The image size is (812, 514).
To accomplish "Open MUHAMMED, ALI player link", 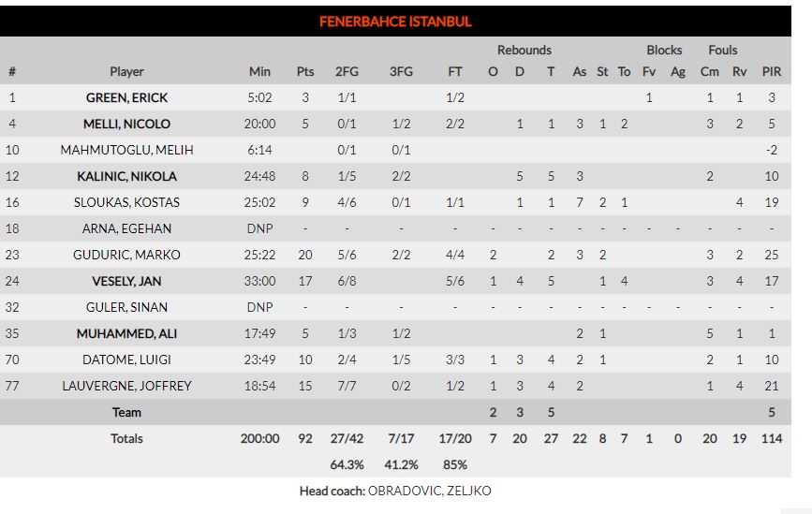I will [126, 333].
